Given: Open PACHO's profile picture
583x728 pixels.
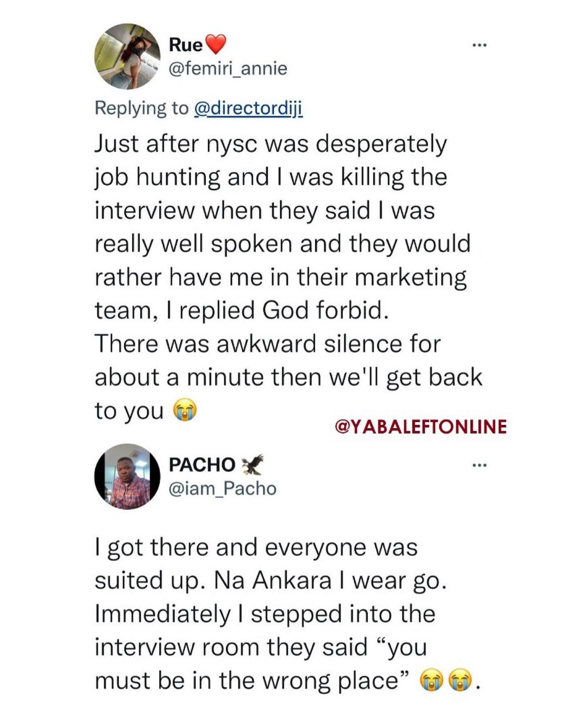Looking at the screenshot, I should tap(127, 477).
